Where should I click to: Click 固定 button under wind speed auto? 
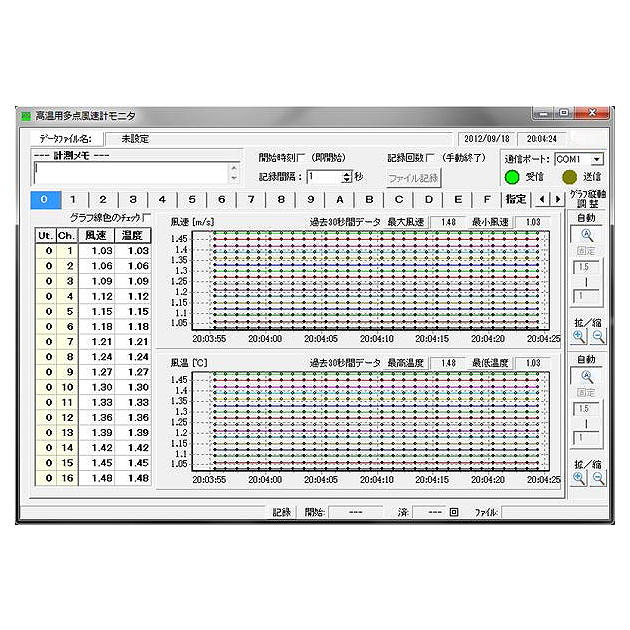tap(587, 252)
